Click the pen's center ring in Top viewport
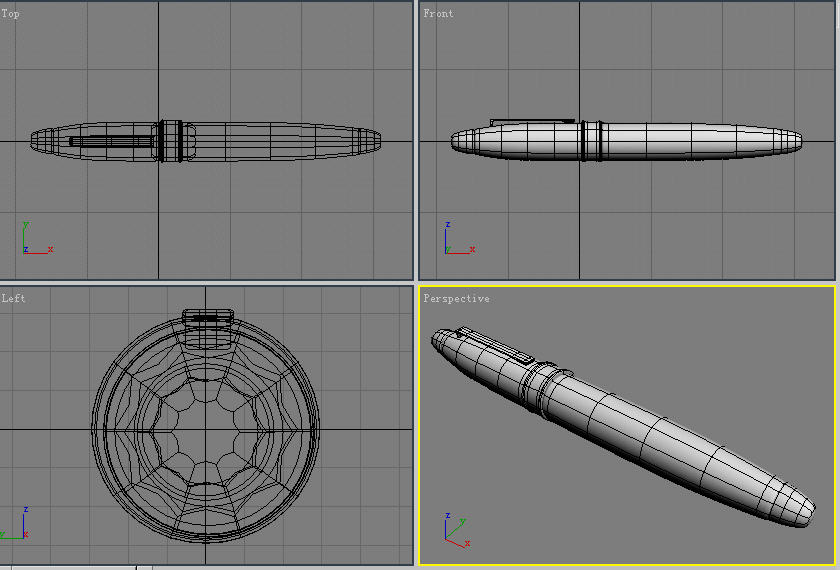This screenshot has height=570, width=840. pos(170,141)
